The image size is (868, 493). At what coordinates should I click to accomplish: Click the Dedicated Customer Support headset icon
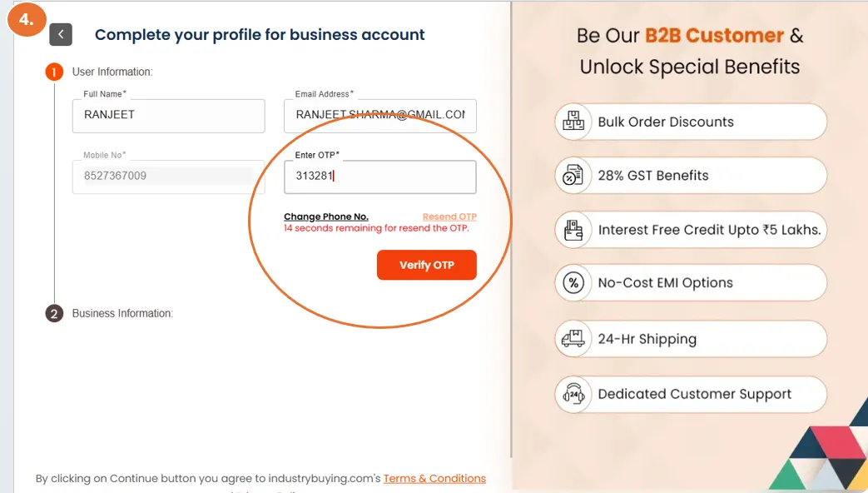pos(573,394)
